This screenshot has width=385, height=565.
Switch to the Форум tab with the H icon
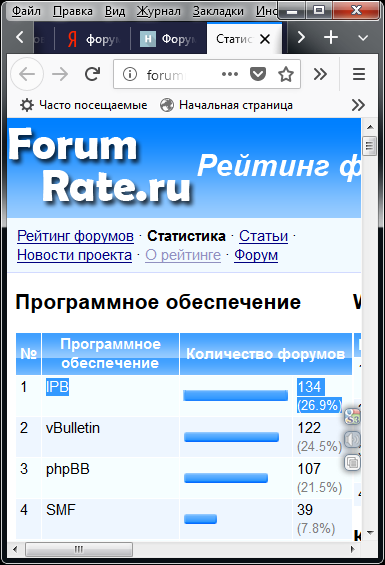(x=169, y=39)
